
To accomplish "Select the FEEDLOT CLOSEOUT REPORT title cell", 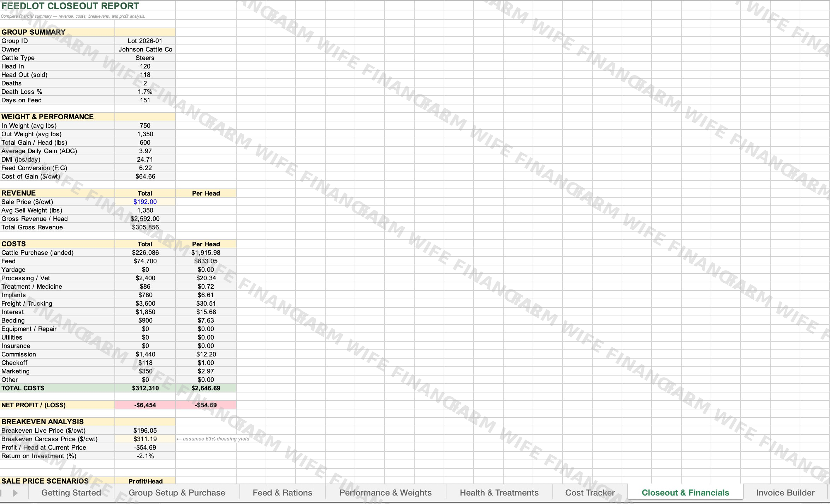I will tap(70, 6).
